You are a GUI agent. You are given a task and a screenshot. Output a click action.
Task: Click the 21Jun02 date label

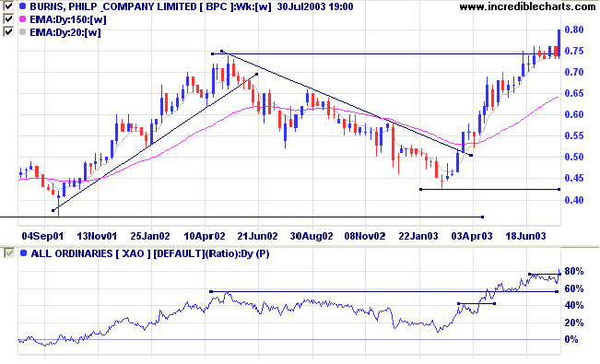[x=257, y=236]
